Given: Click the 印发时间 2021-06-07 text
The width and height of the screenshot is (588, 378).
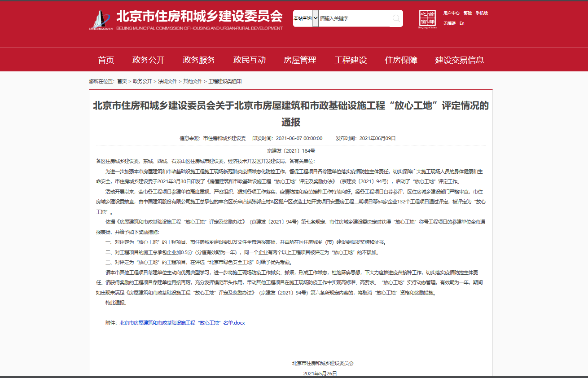Looking at the screenshot, I should (287, 138).
